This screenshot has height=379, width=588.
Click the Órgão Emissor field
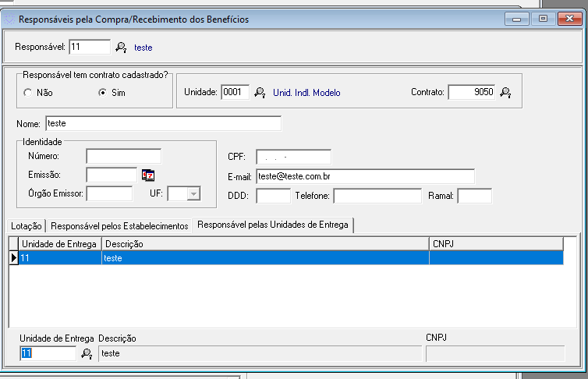click(109, 194)
